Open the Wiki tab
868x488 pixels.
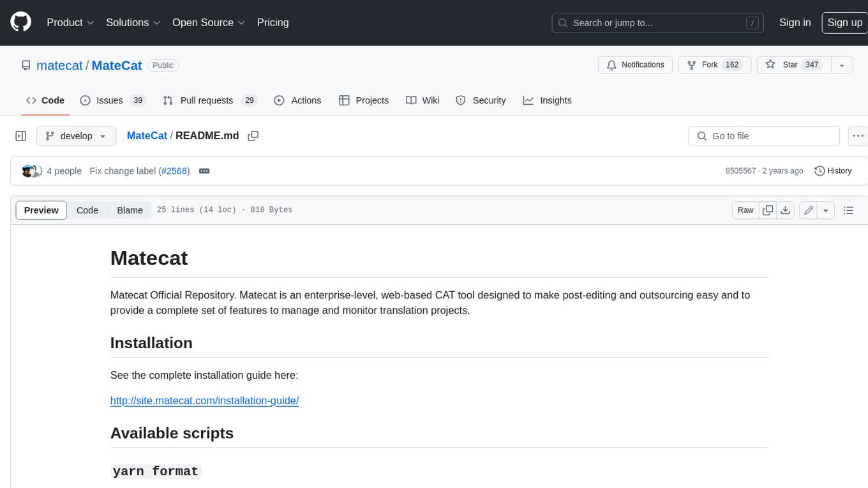click(x=423, y=100)
